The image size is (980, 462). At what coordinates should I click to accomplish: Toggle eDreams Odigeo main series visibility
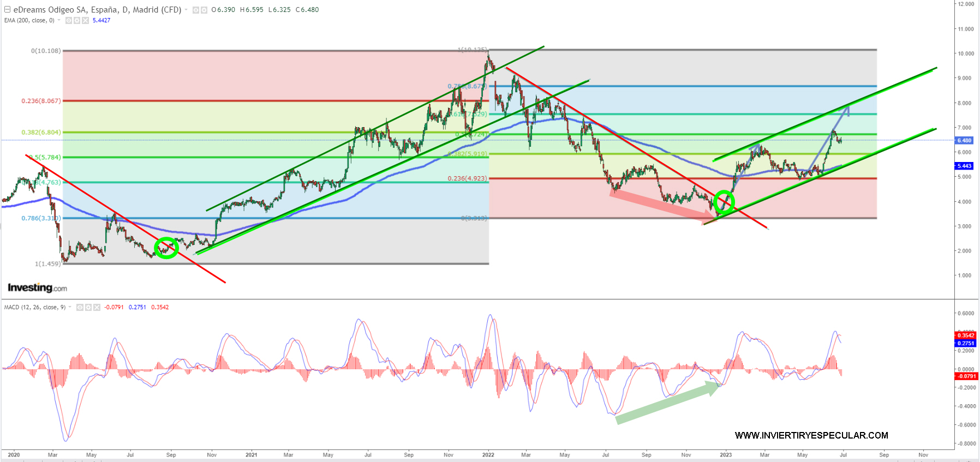click(x=196, y=10)
